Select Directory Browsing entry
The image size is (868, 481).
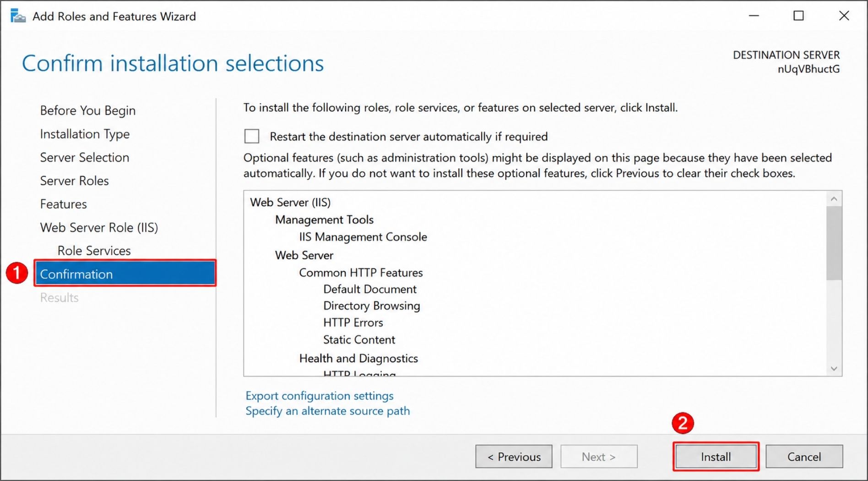pos(371,306)
